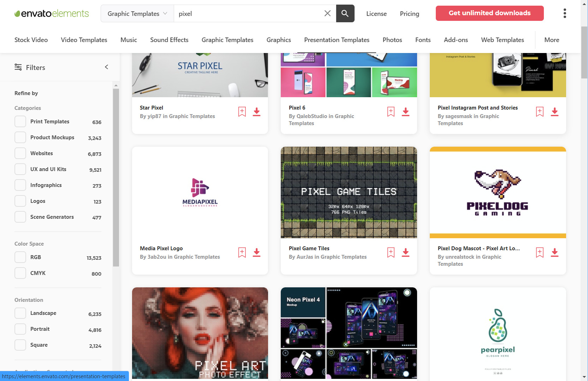The height and width of the screenshot is (381, 588).
Task: Check the Print Templates category
Action: click(20, 122)
